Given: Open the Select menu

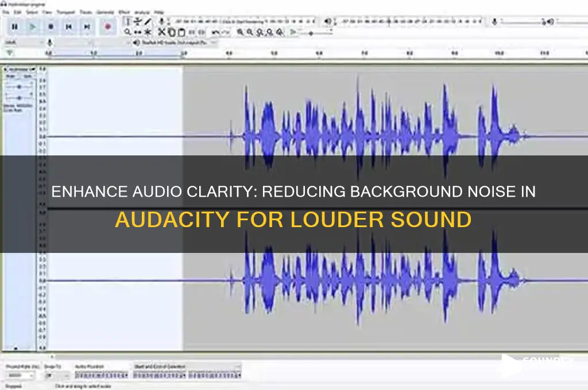Looking at the screenshot, I should pyautogui.click(x=32, y=13).
